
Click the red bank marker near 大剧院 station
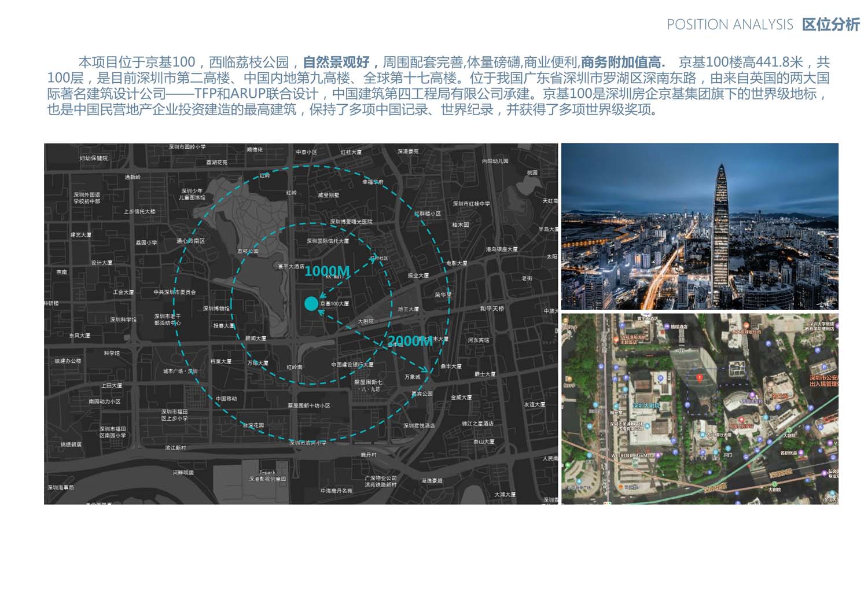pos(741,419)
